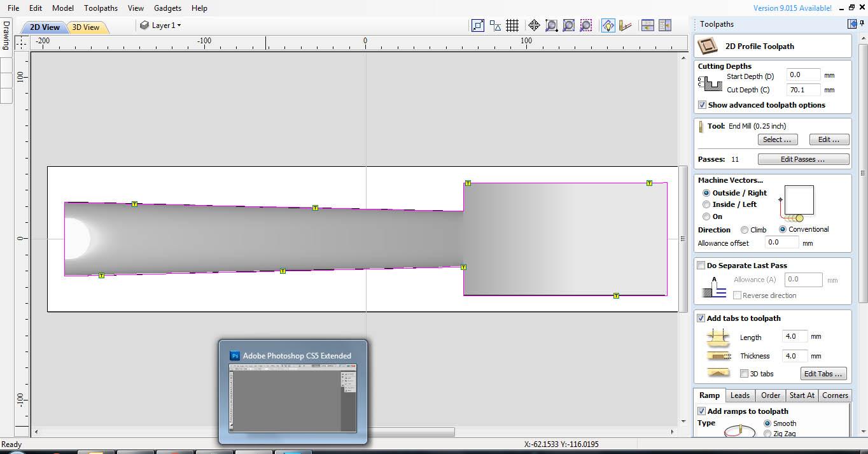This screenshot has height=454, width=868.
Task: Enable the 3D tabs checkbox
Action: [745, 374]
